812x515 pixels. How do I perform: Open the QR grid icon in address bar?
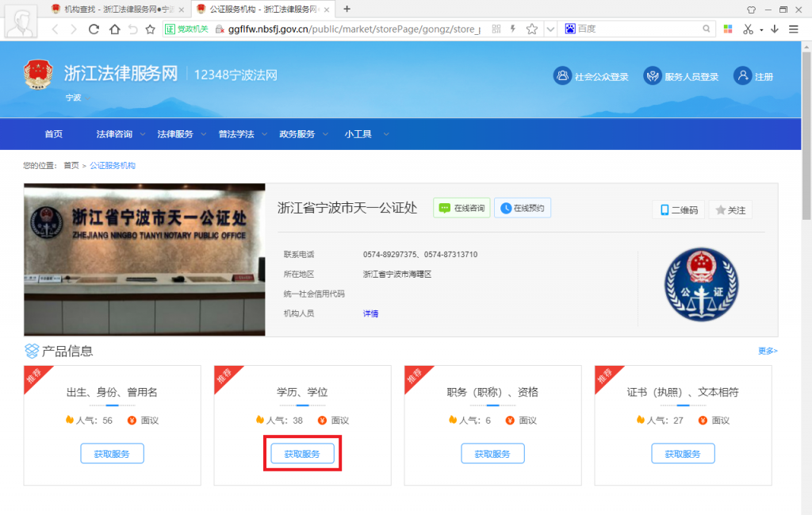point(496,29)
